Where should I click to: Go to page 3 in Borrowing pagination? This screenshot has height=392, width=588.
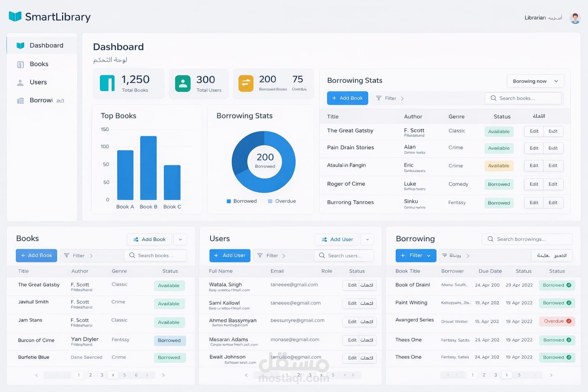495,375
